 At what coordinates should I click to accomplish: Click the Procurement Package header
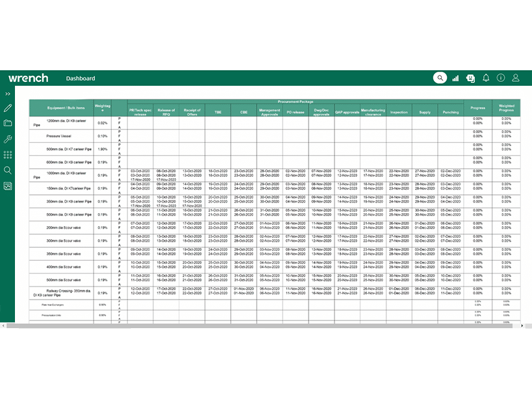[x=296, y=101]
